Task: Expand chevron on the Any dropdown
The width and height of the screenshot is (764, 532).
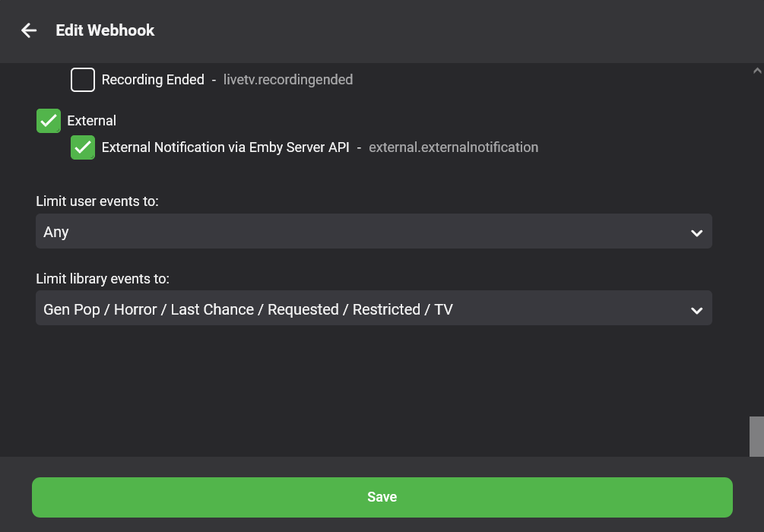Action: 697,233
